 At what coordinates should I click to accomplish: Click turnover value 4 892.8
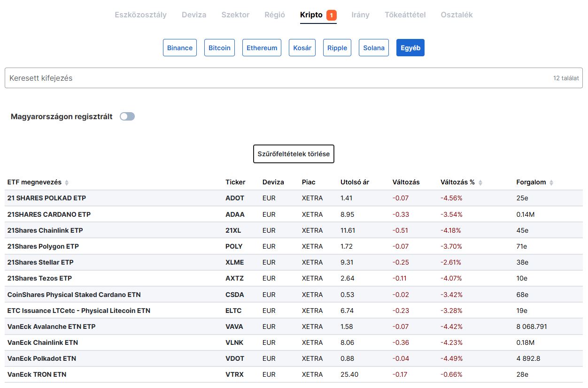coord(528,358)
